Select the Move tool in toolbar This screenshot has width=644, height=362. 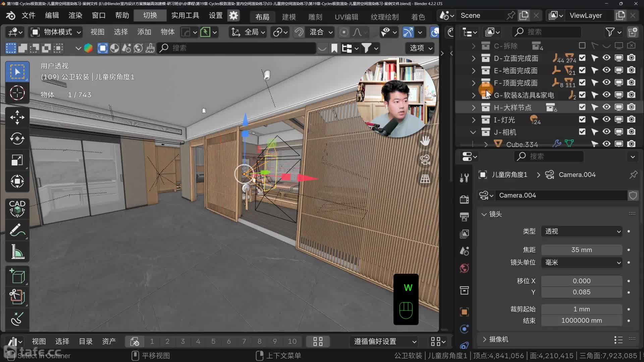tap(17, 117)
